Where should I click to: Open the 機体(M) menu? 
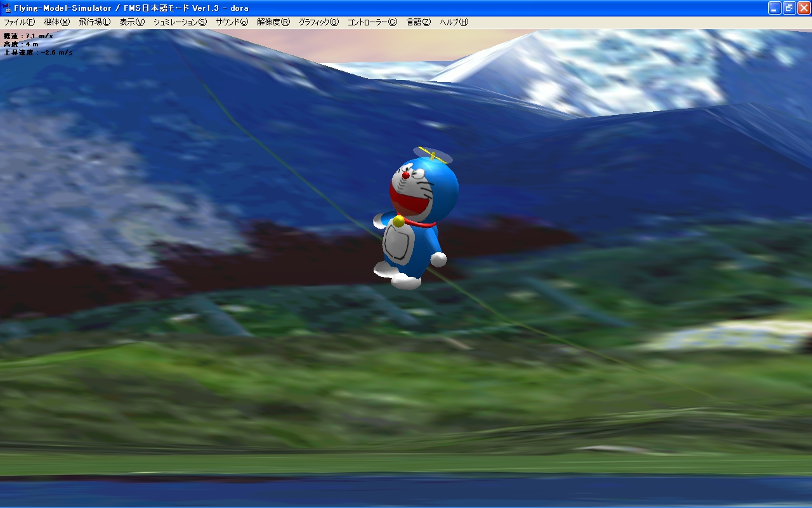tap(57, 22)
